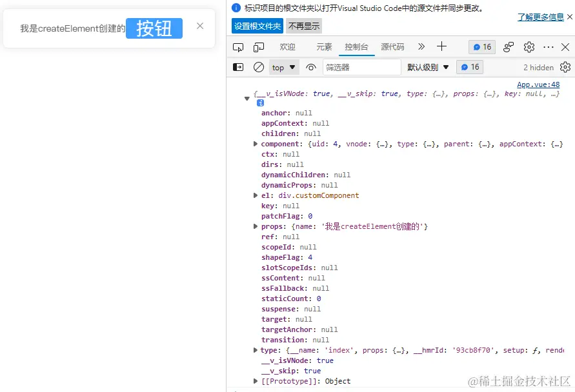
Task: Close the DevTools panel
Action: tap(565, 47)
